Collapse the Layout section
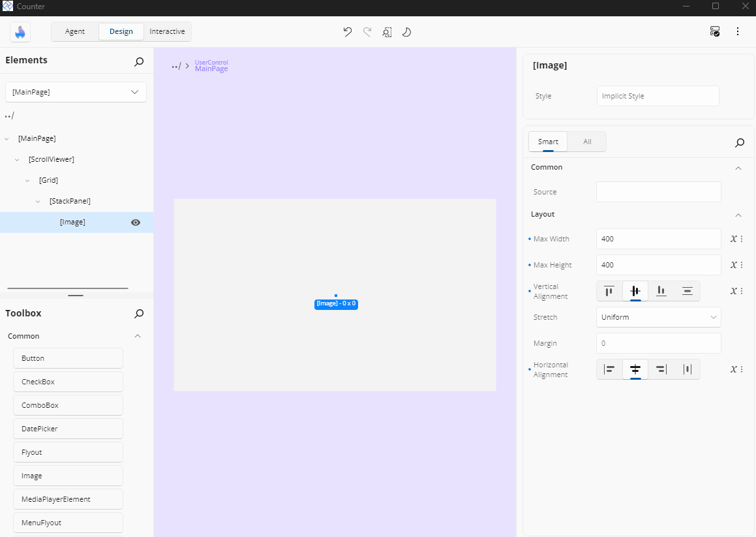The image size is (756, 537). coord(738,215)
